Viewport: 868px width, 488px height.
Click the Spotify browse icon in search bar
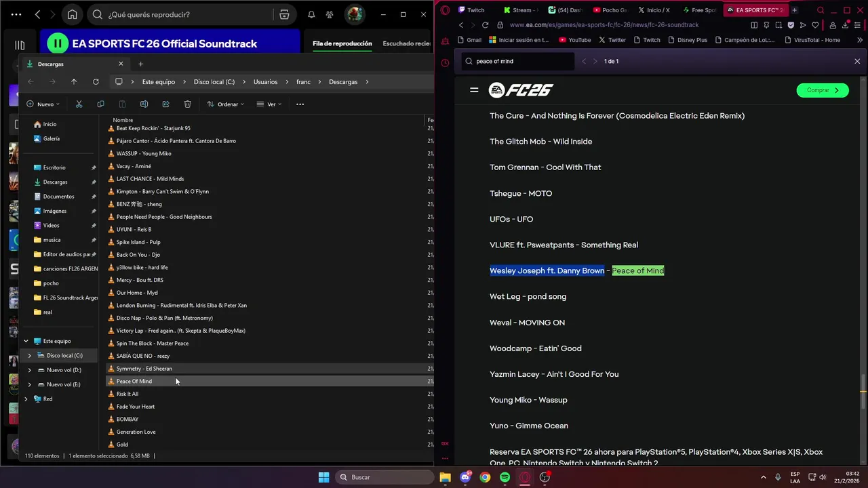284,14
